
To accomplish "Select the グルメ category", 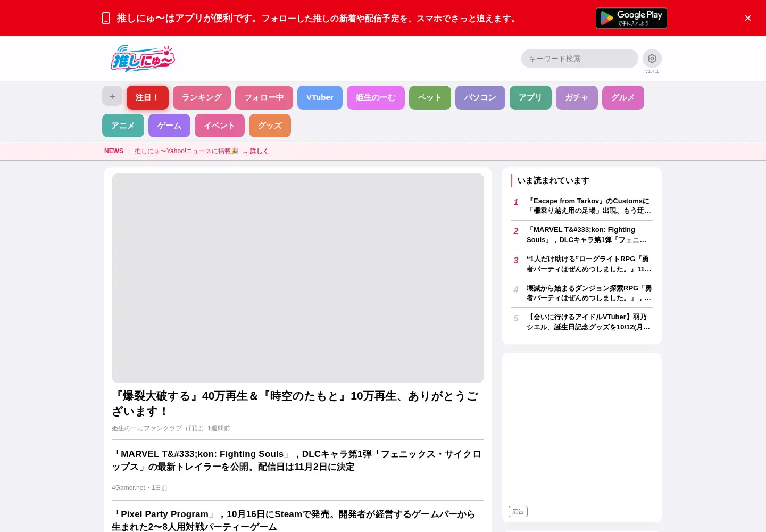I will pyautogui.click(x=623, y=97).
